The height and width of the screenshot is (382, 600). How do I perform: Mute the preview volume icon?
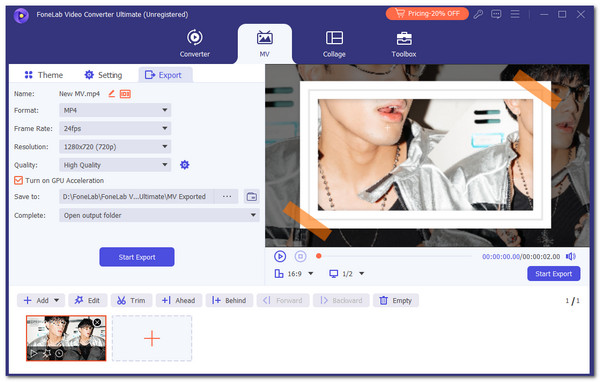point(571,256)
